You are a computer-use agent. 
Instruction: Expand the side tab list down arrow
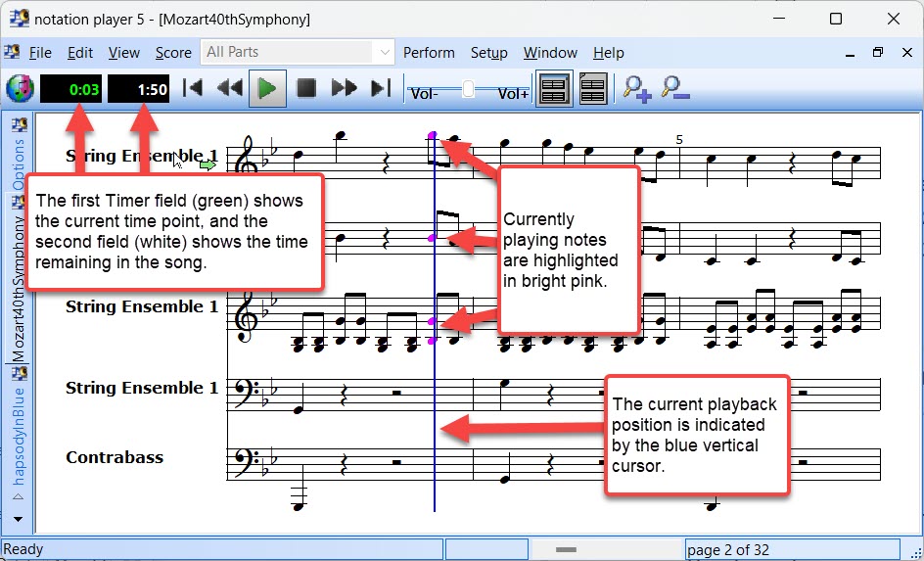[x=19, y=519]
